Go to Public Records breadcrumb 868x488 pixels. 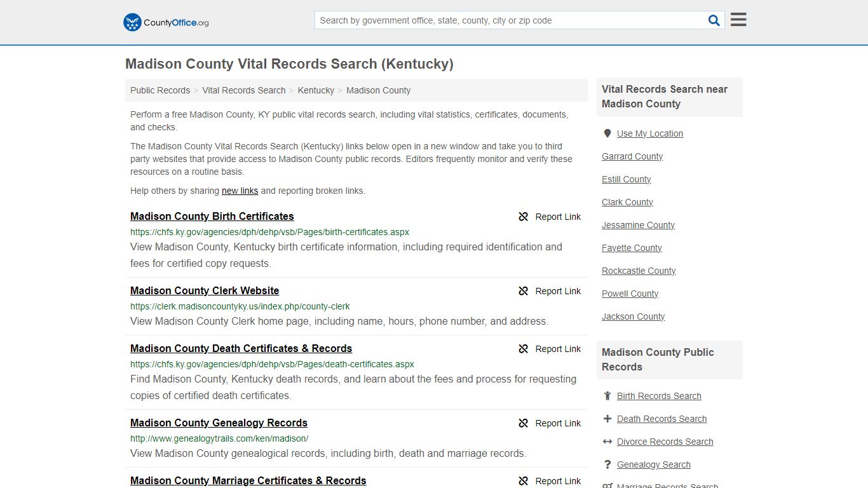(x=160, y=90)
